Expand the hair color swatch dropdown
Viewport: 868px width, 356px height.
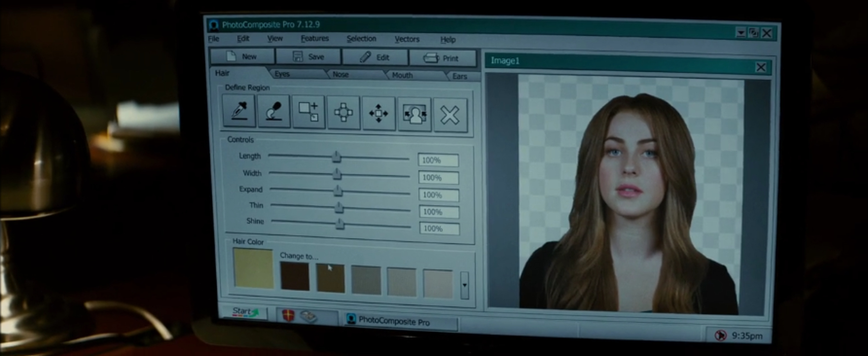coord(464,285)
